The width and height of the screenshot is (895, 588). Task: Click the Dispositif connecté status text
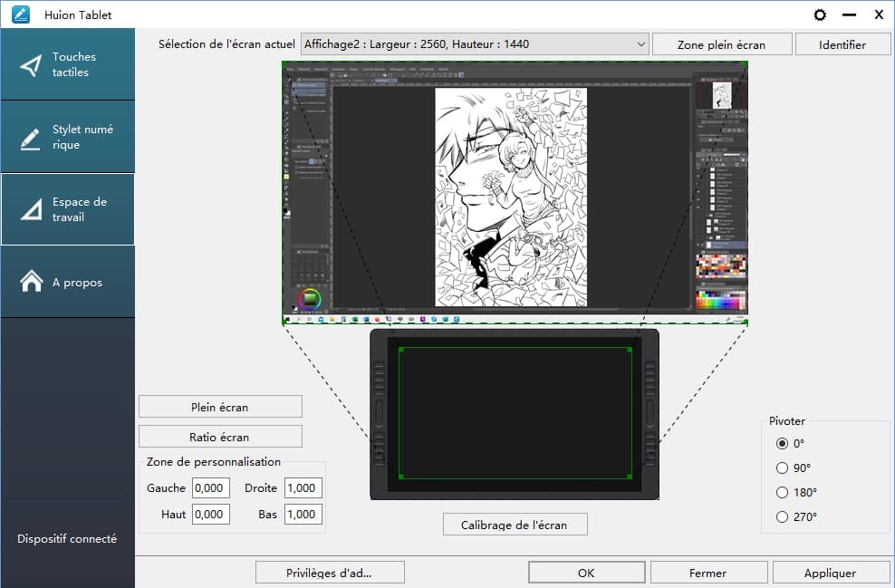tap(67, 538)
